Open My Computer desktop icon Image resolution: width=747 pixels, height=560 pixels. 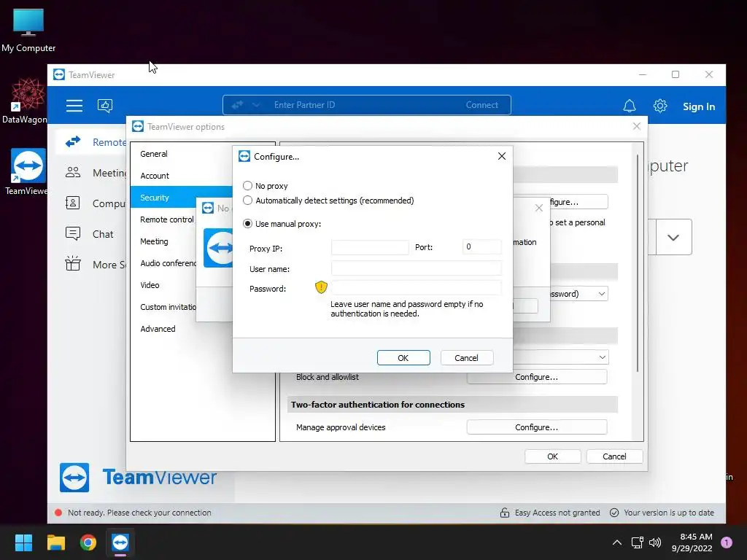(x=28, y=30)
